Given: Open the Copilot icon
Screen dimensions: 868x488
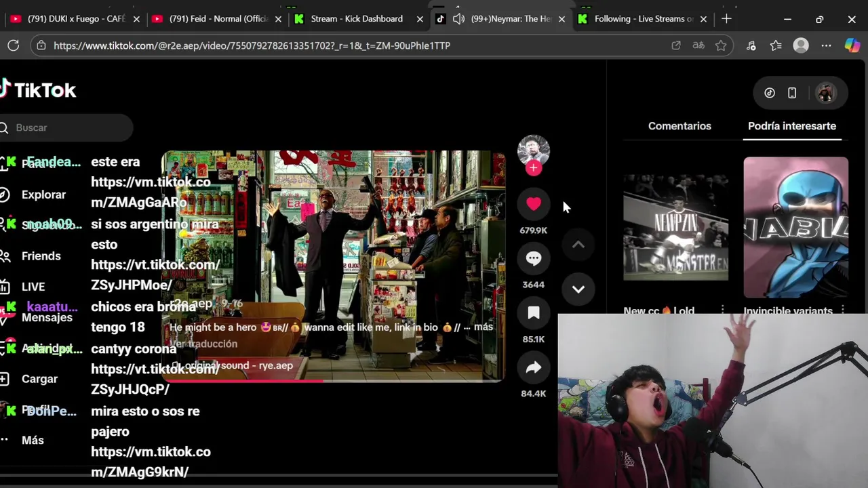Looking at the screenshot, I should click(852, 45).
